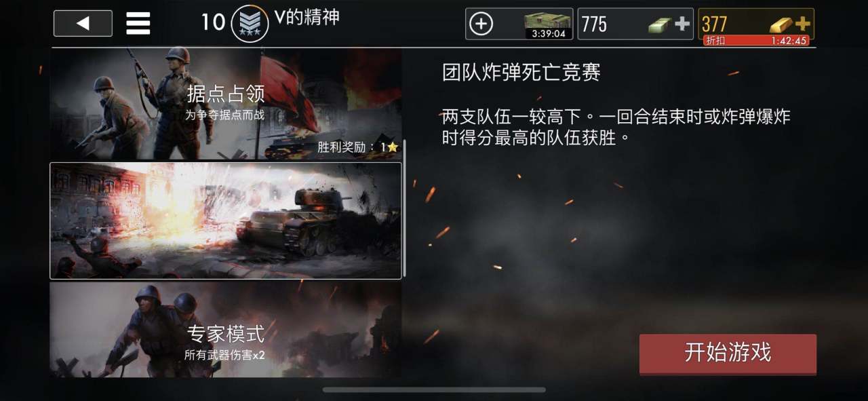Image resolution: width=868 pixels, height=401 pixels.
Task: Click the circled plus supply crate icon
Action: [x=481, y=24]
